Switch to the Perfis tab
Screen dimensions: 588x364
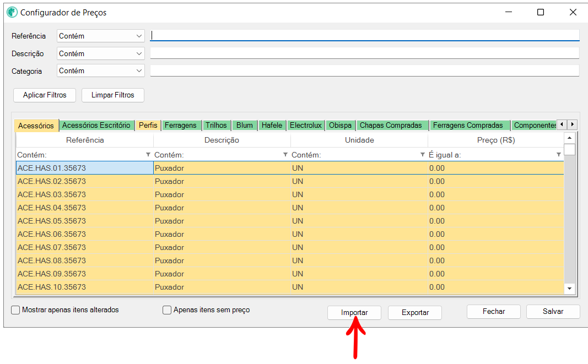(x=148, y=125)
